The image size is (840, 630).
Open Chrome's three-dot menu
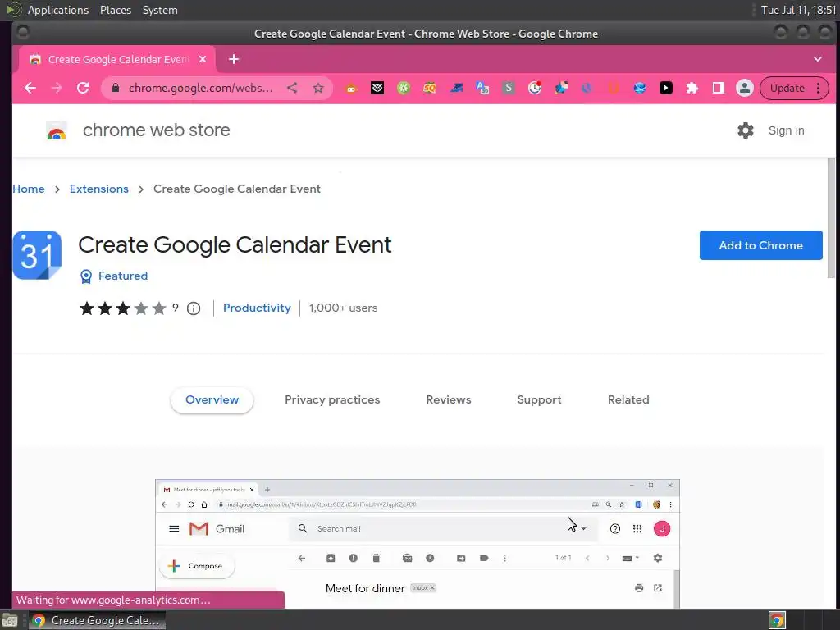[818, 88]
